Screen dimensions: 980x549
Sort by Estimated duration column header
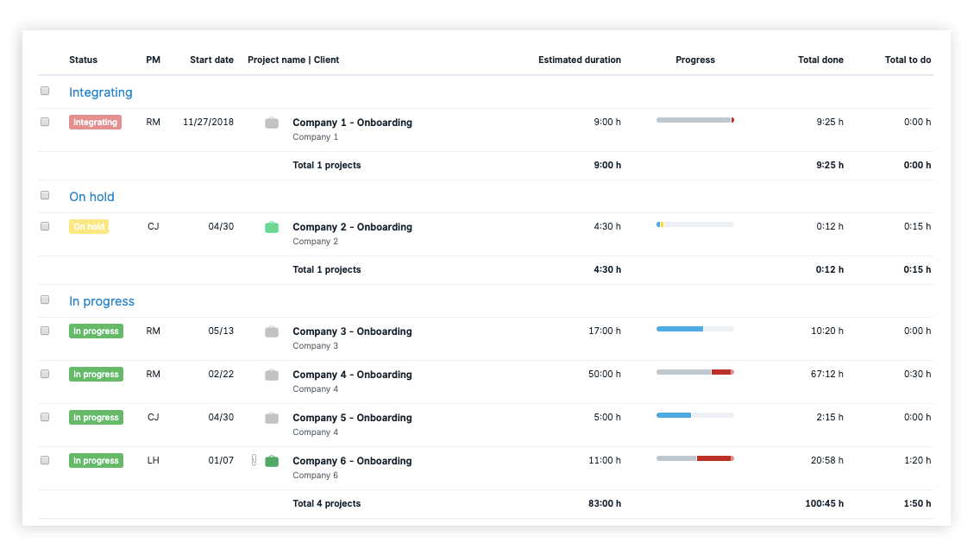(x=580, y=60)
